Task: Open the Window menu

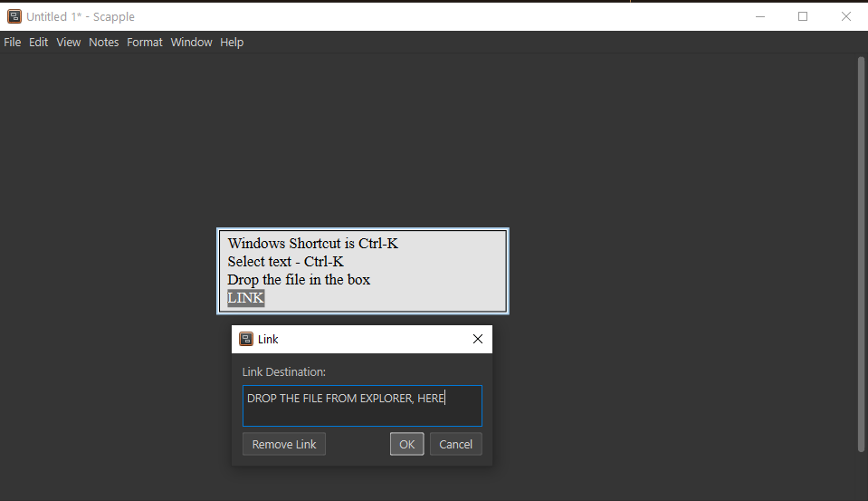Action: (x=192, y=43)
